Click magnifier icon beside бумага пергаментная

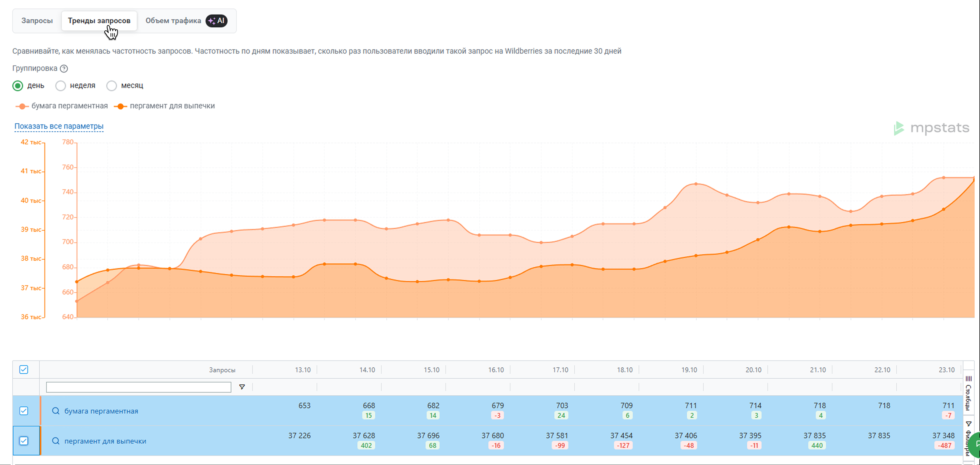[x=56, y=411]
